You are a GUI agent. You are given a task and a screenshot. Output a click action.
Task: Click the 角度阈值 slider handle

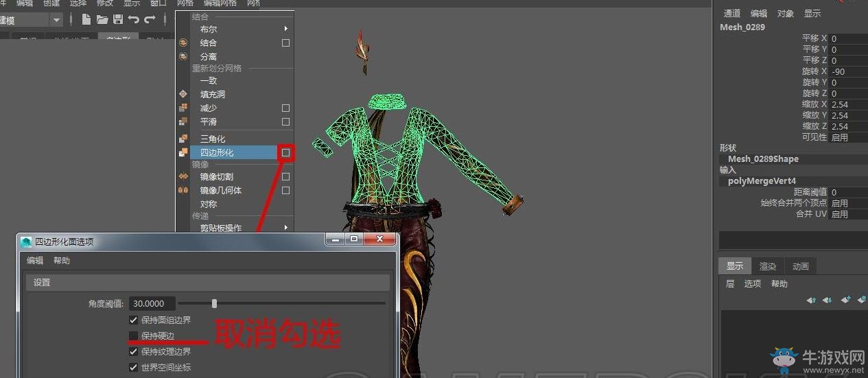[x=215, y=303]
